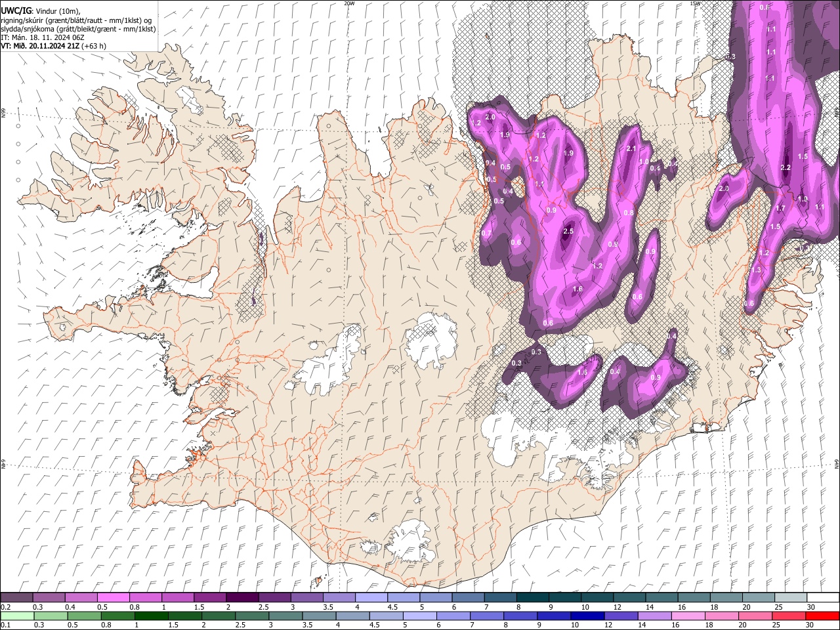Click the '1.3' snowfall value on the map
Viewport: 840px width, 630px height.
pyautogui.click(x=756, y=270)
